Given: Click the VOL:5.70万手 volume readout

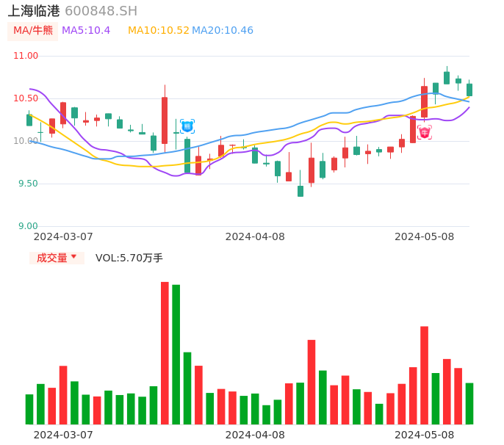Looking at the screenshot, I should 129,258.
